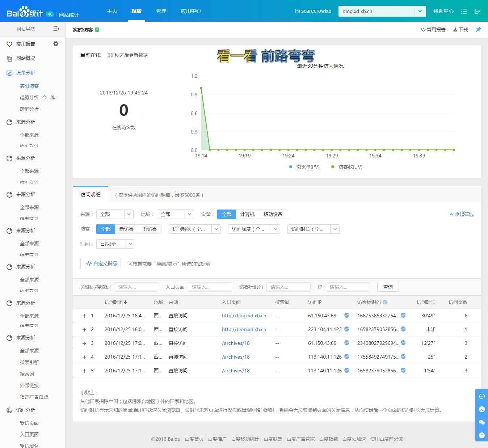Screen dimensions: 488x448
Task: Open 访问频次 dropdown
Action: (x=195, y=229)
